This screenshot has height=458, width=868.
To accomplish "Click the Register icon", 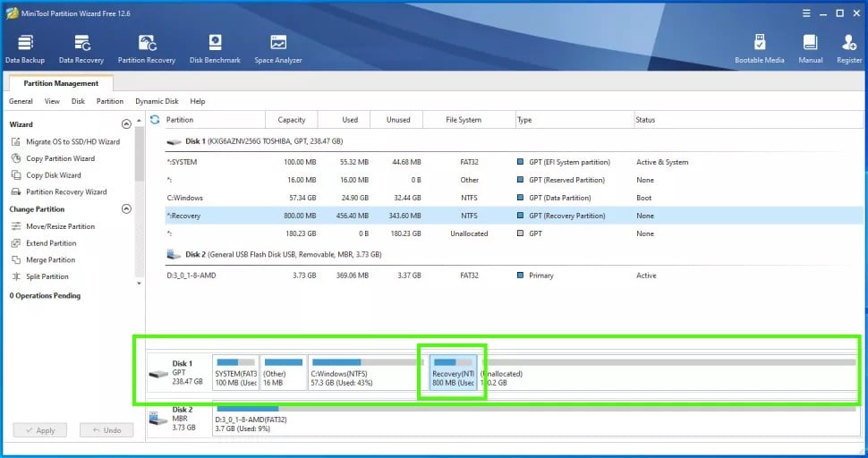I will pyautogui.click(x=849, y=43).
